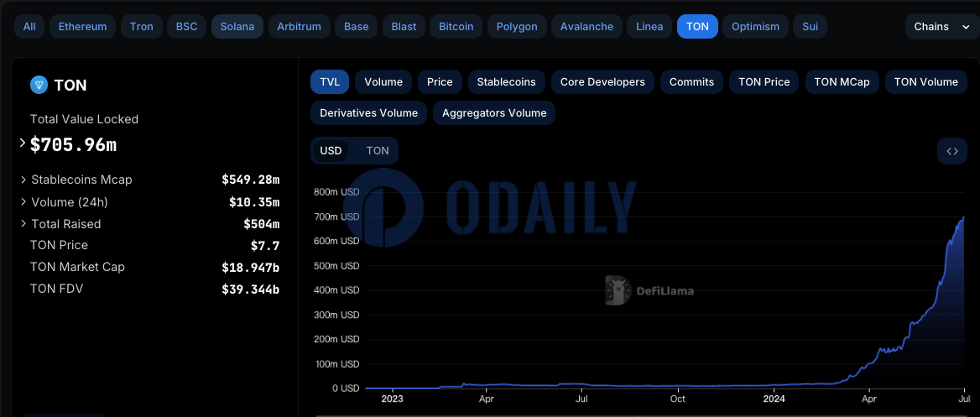Viewport: 980px width, 417px height.
Task: Select the Optimism chain filter
Action: pyautogui.click(x=756, y=26)
